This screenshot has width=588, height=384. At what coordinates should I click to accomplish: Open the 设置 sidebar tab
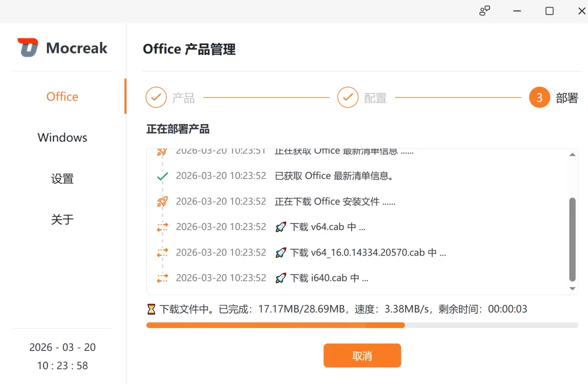62,179
